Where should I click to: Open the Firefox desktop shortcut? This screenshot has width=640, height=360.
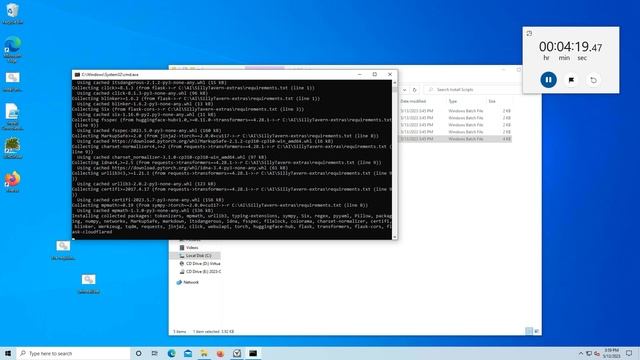(x=12, y=182)
